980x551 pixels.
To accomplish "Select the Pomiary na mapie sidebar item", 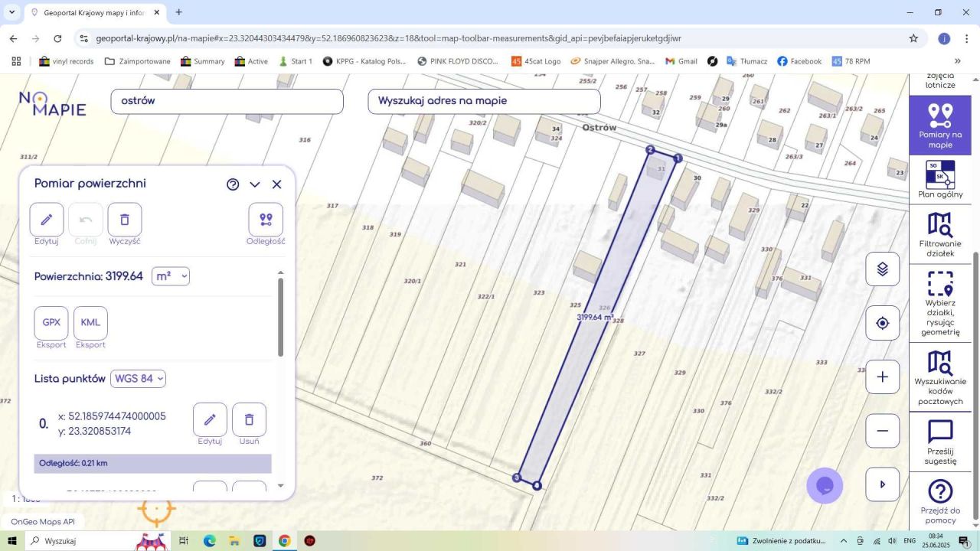I will (x=940, y=125).
